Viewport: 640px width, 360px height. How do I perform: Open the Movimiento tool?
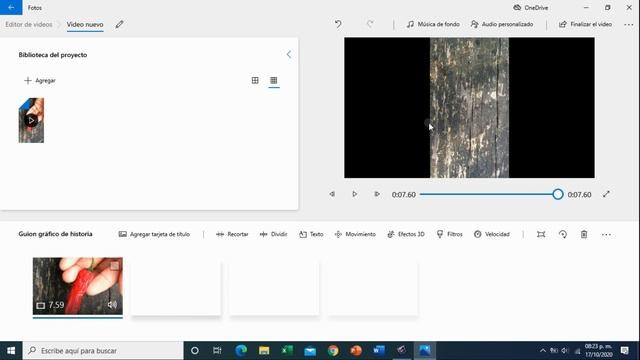coord(355,234)
